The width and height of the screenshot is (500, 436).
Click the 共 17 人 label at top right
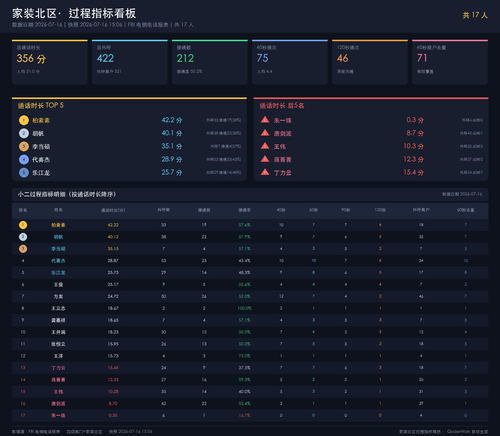(x=475, y=15)
